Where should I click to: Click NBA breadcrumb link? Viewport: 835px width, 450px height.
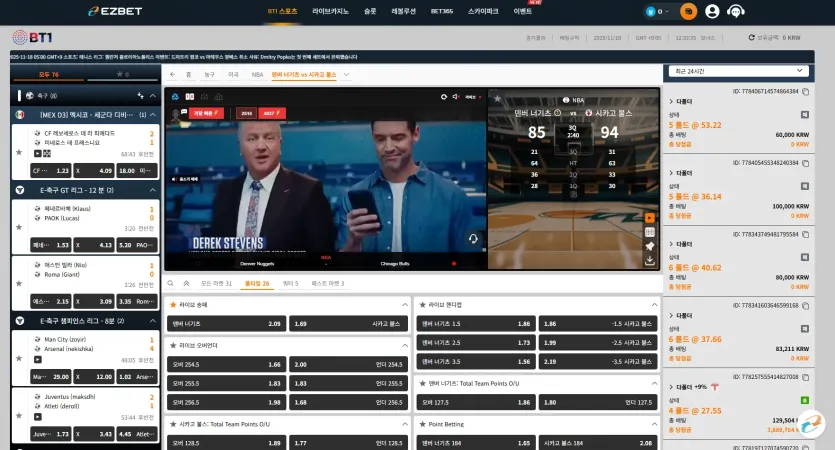pyautogui.click(x=257, y=75)
